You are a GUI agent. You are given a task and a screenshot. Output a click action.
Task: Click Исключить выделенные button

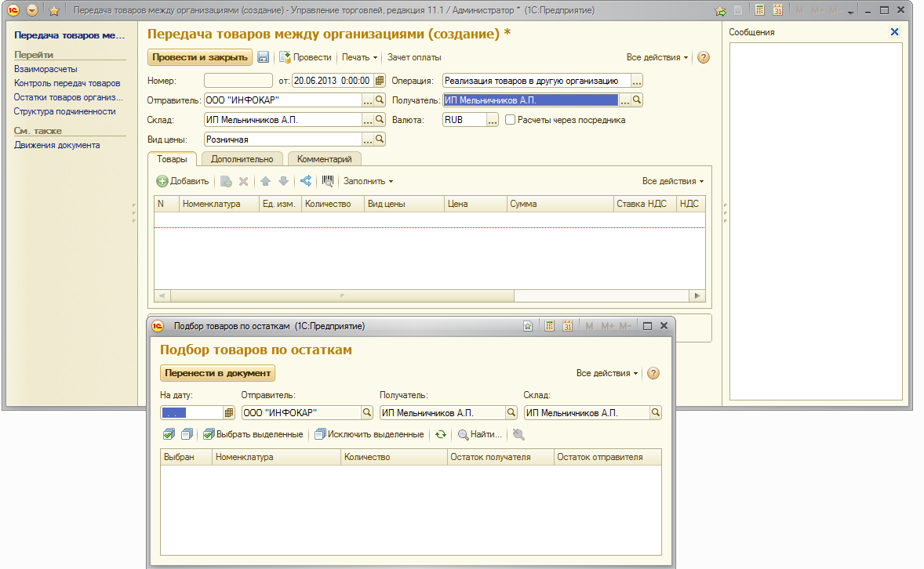369,434
